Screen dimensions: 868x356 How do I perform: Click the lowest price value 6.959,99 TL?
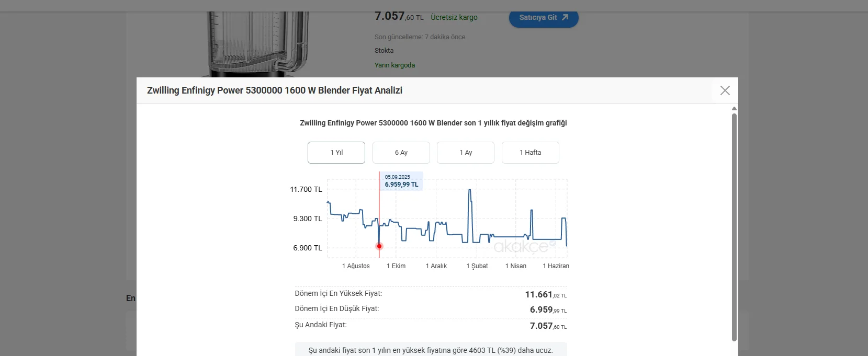[x=548, y=310]
